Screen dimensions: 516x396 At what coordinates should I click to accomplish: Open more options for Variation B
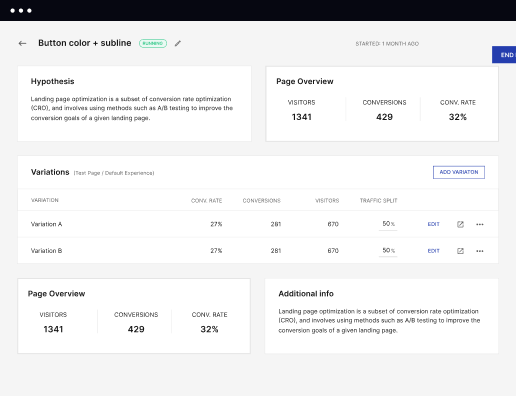480,251
